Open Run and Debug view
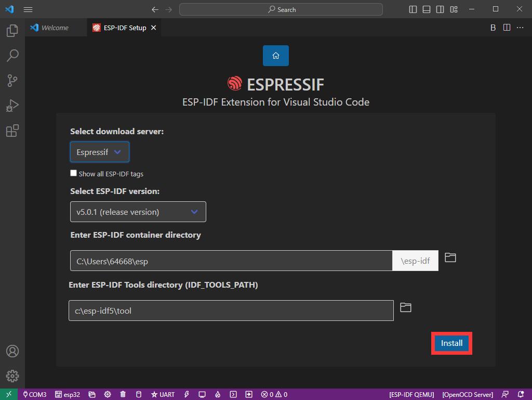532x400 pixels. [x=12, y=106]
